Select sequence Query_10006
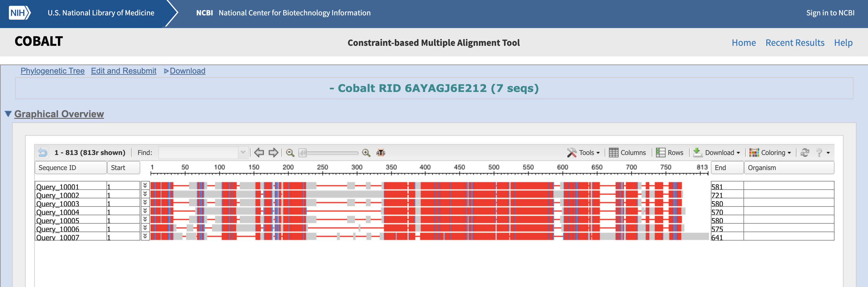The height and width of the screenshot is (287, 868). tap(58, 229)
